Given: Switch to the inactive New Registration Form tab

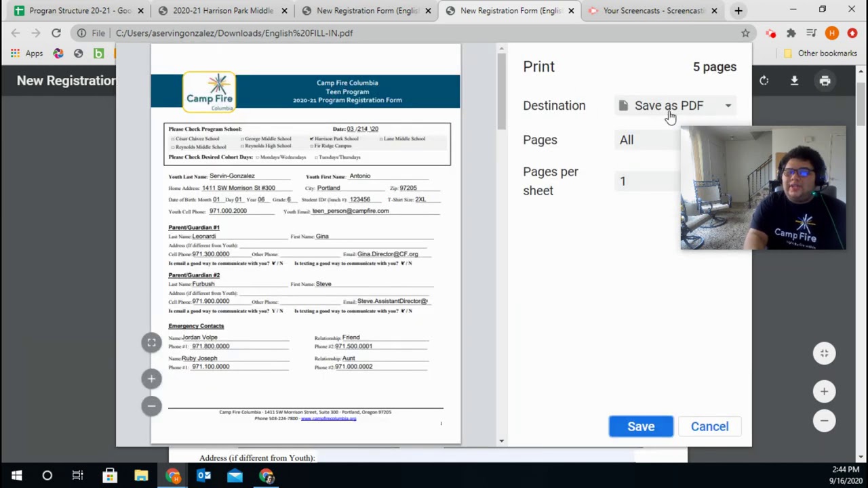Looking at the screenshot, I should [366, 11].
